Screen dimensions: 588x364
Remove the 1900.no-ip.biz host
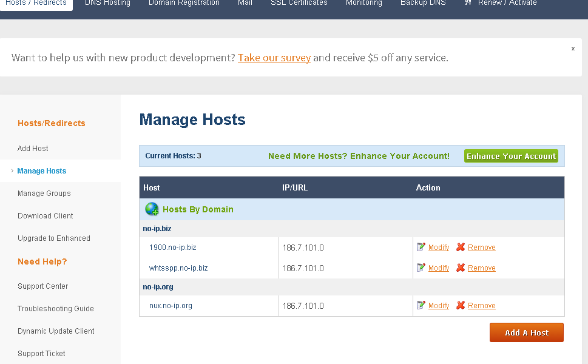(x=481, y=248)
